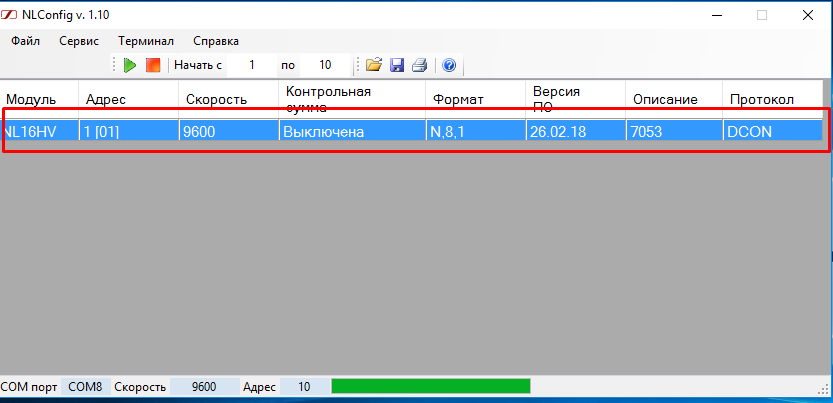
Task: Click the Формат column header
Action: 475,99
